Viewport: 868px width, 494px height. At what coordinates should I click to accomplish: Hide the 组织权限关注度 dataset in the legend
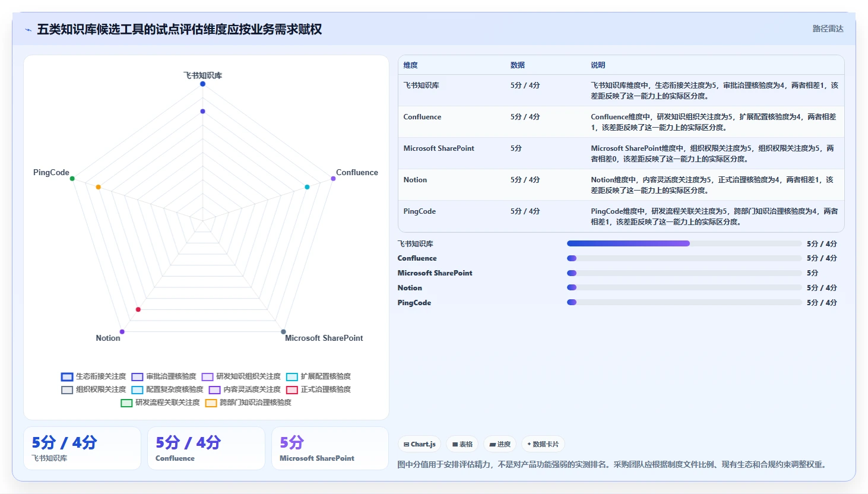(94, 389)
